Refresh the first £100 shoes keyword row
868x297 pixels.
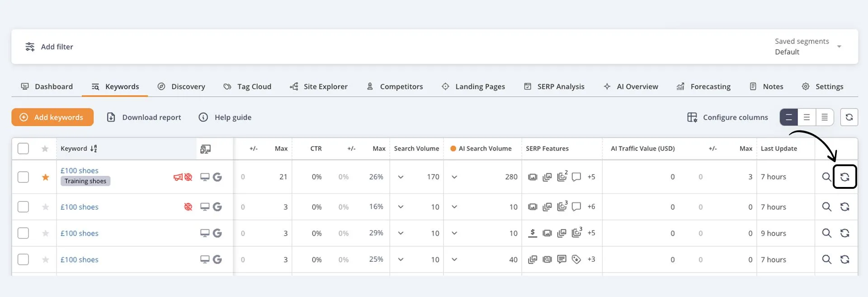(844, 177)
